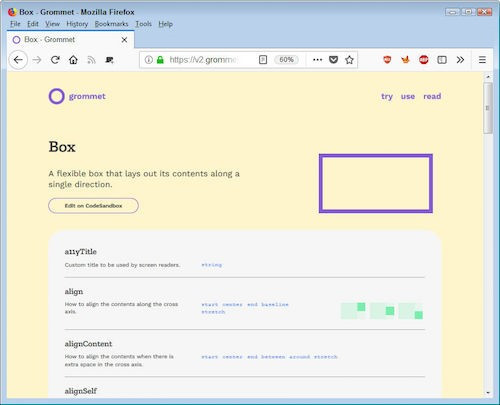The width and height of the screenshot is (500, 405).
Task: Open the use link
Action: [408, 96]
